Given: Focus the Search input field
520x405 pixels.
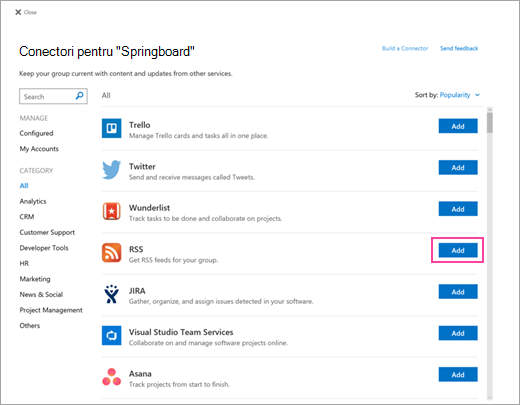Looking at the screenshot, I should 53,96.
